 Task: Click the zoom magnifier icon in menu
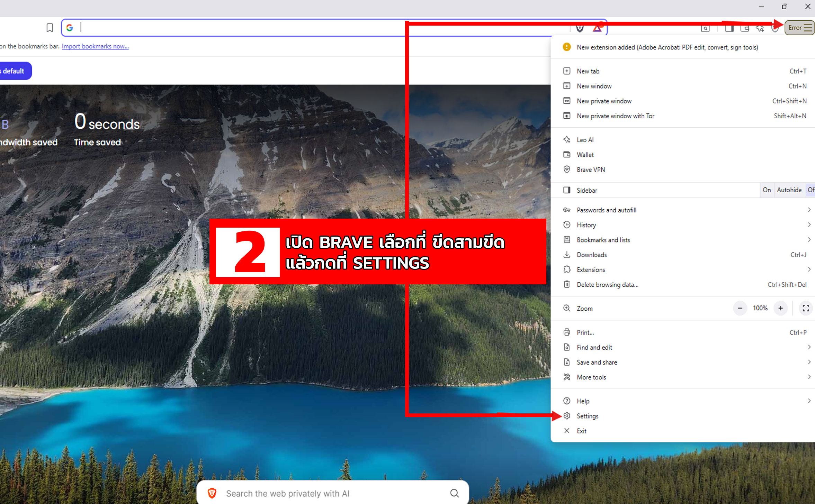[567, 308]
